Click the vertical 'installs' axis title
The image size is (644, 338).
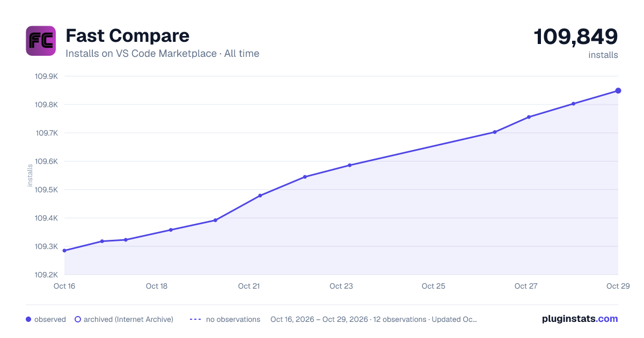click(x=30, y=175)
